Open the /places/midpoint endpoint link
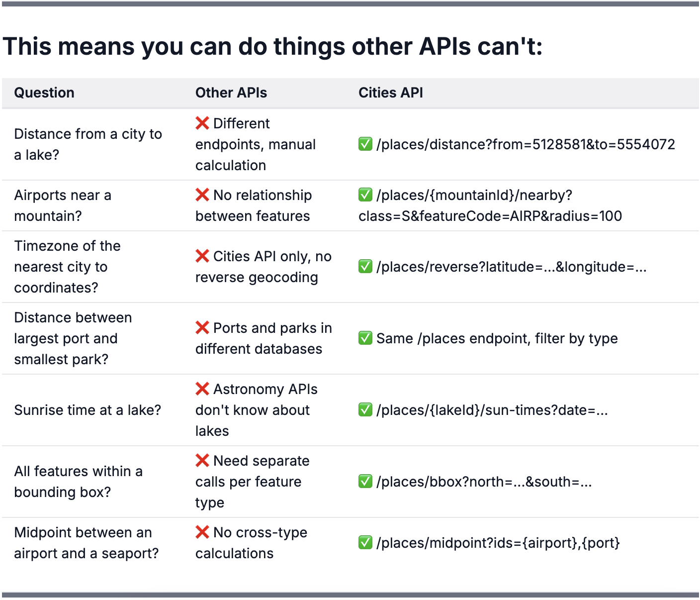Screen dimensions: 700x600 [x=497, y=543]
